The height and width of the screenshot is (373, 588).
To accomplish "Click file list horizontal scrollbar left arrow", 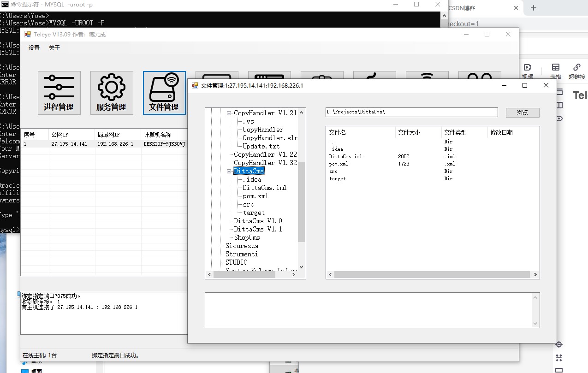I will [330, 275].
